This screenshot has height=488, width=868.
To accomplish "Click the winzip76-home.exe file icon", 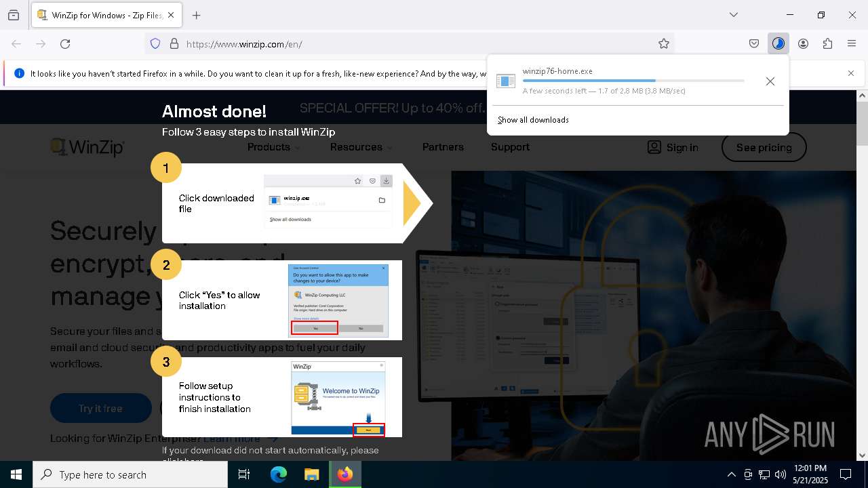I will [506, 81].
